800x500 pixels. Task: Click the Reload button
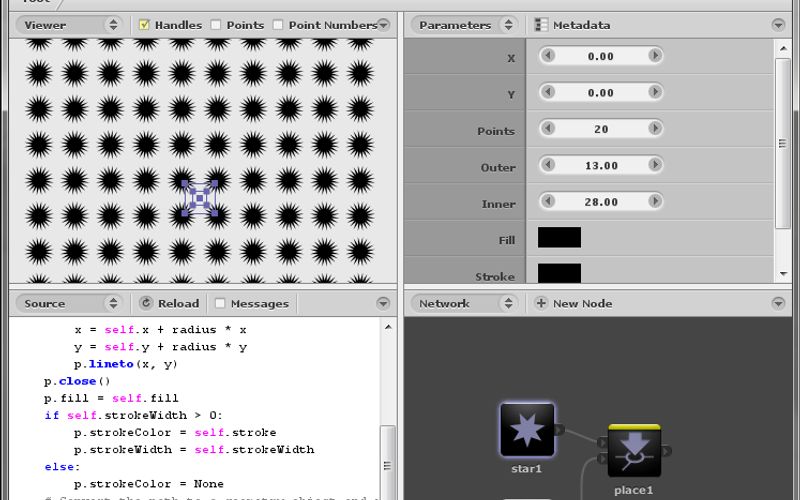[x=169, y=303]
